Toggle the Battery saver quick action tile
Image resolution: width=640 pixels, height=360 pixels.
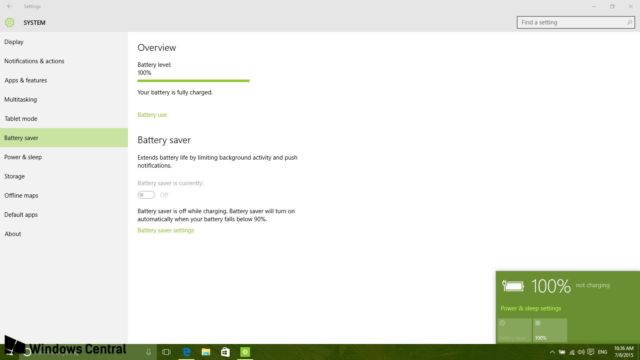[514, 330]
